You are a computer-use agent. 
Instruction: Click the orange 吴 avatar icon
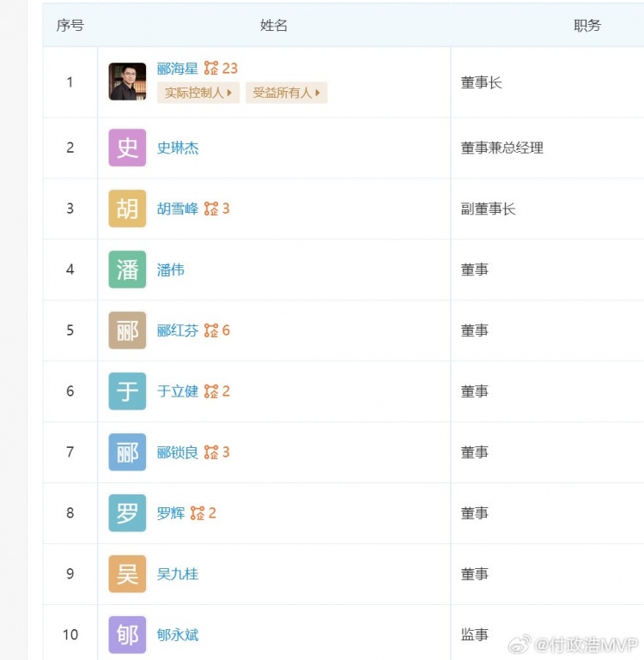127,573
